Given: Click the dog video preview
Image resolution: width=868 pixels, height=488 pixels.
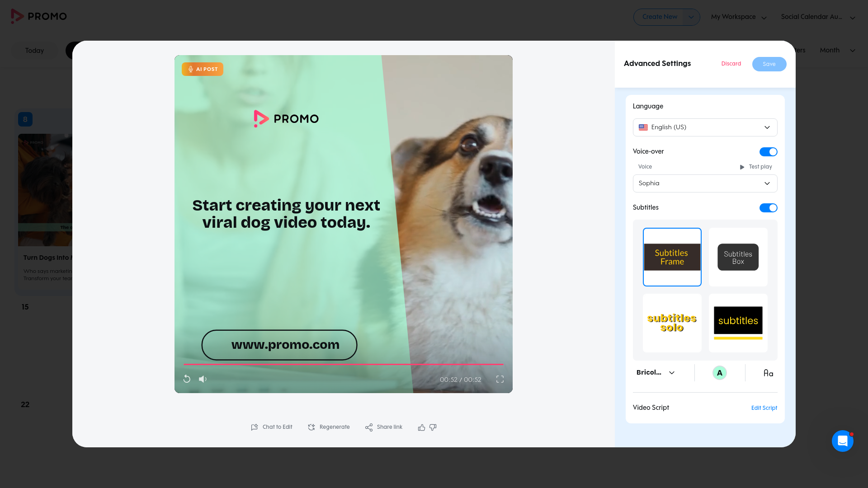Looking at the screenshot, I should pyautogui.click(x=344, y=224).
